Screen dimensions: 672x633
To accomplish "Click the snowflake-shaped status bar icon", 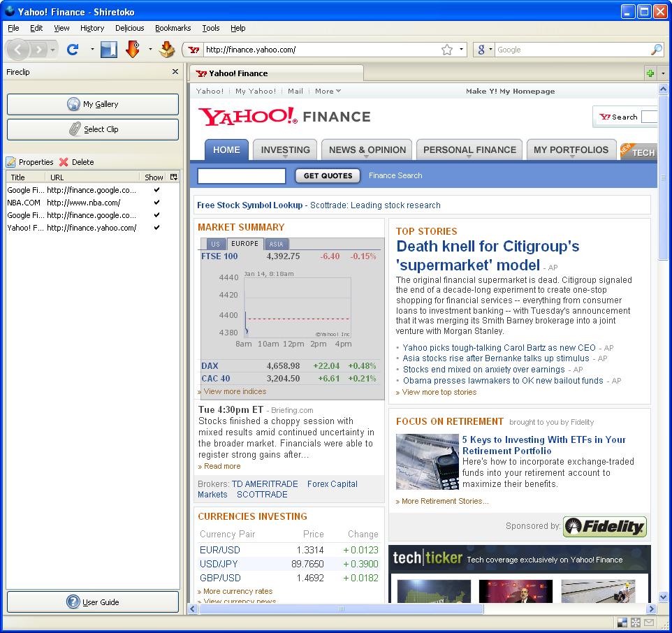I will [636, 623].
